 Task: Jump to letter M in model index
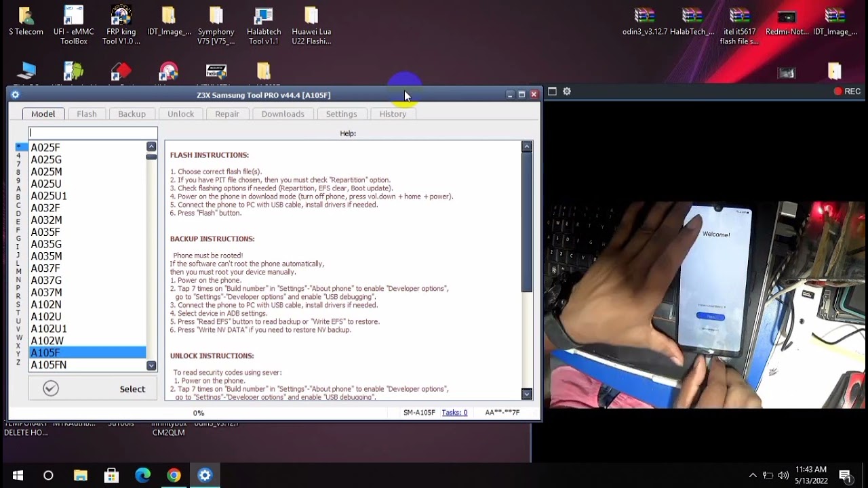[18, 271]
